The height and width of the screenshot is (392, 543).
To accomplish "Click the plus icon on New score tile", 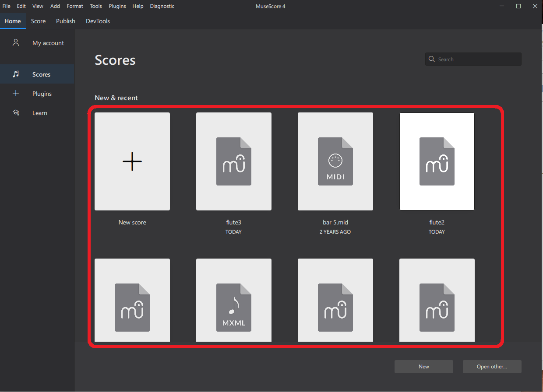I will point(132,161).
